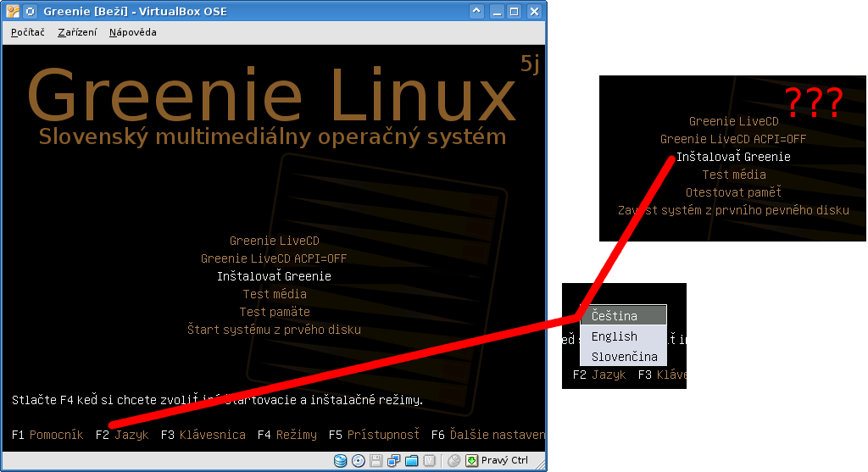868x472 pixels.
Task: Click the VirtualBox app icon in title bar
Action: click(x=13, y=11)
